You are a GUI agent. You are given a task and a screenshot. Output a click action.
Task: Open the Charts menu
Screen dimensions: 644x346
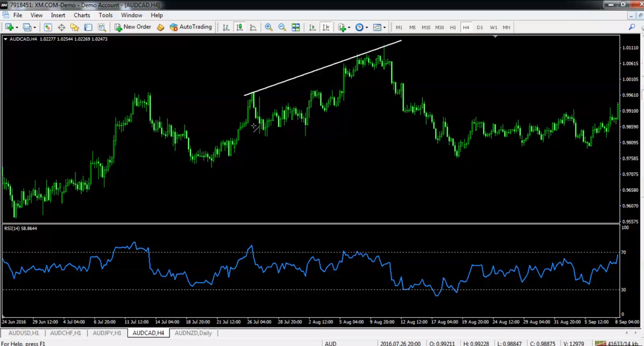[x=82, y=15]
